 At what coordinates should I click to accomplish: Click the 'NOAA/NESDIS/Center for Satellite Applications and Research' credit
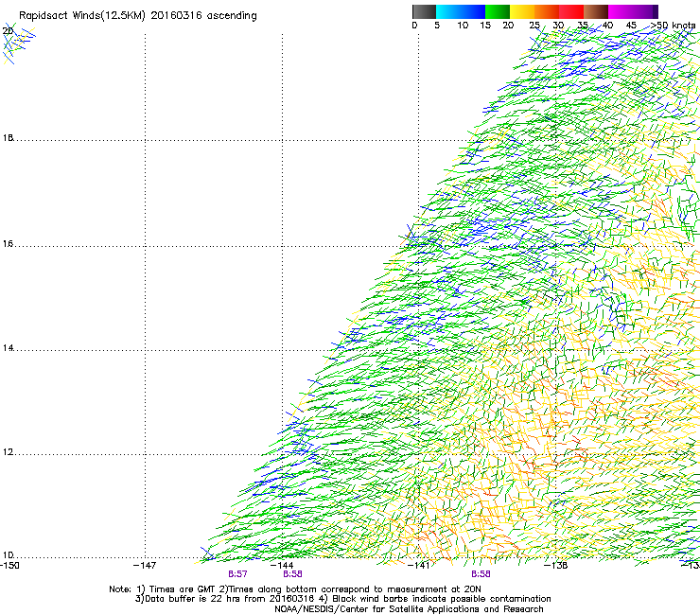[409, 609]
